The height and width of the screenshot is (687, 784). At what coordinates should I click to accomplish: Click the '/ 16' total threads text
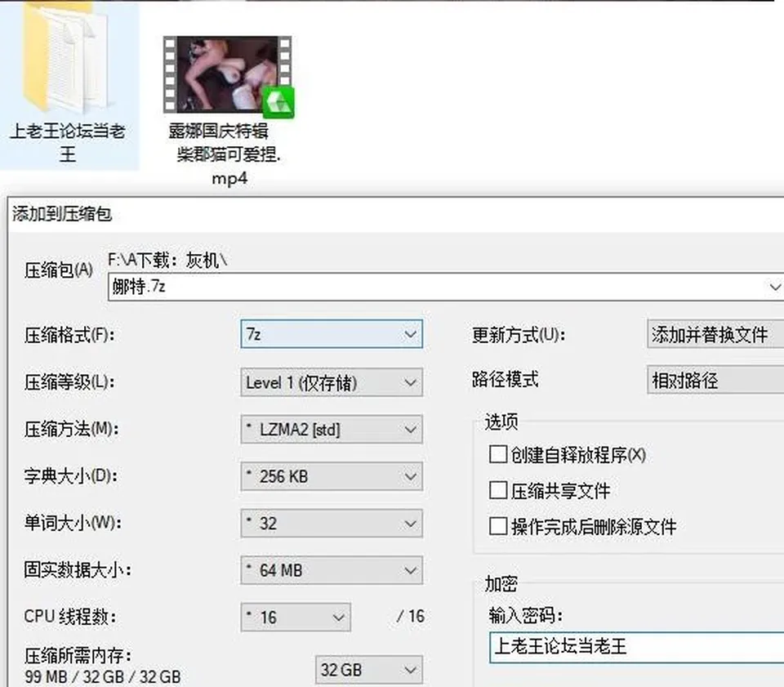[411, 617]
